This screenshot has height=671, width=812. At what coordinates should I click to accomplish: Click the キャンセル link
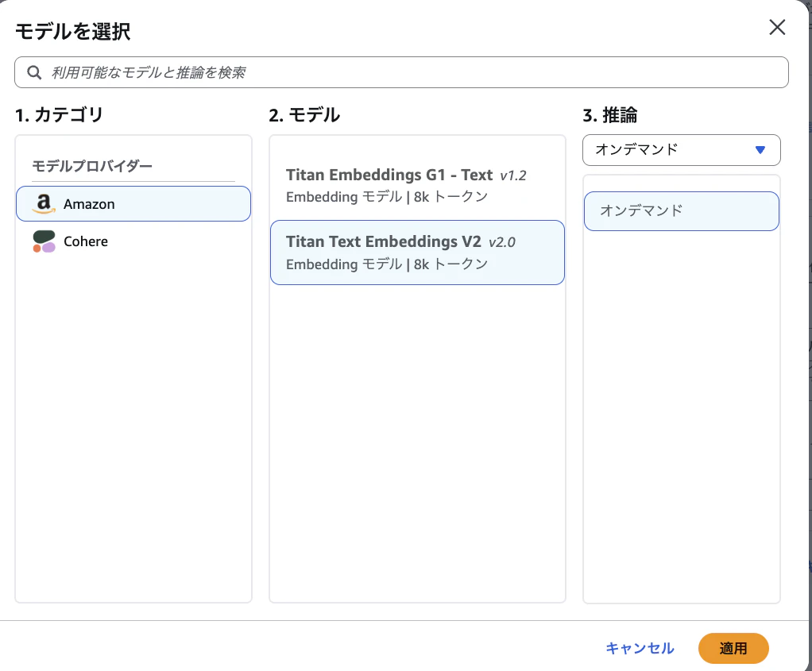[640, 648]
